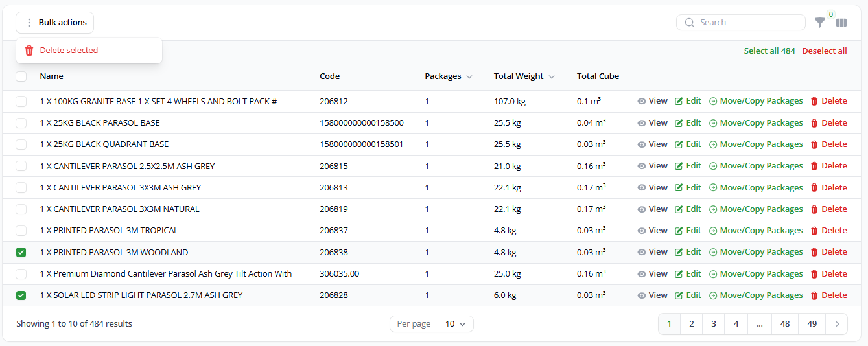
Task: Choose Delete selected from bulk menu
Action: [x=69, y=51]
